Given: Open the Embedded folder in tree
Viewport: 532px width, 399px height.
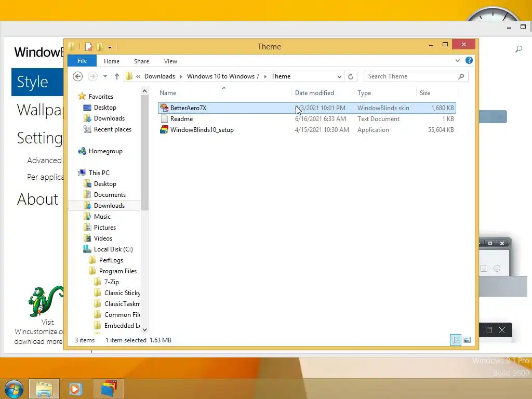Looking at the screenshot, I should click(x=122, y=325).
